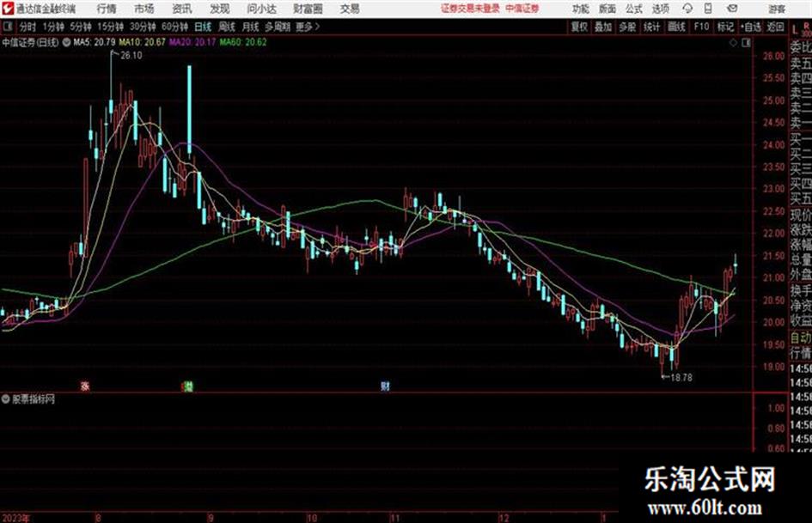Open the 交易 menu
Image resolution: width=812 pixels, height=523 pixels.
coord(350,9)
